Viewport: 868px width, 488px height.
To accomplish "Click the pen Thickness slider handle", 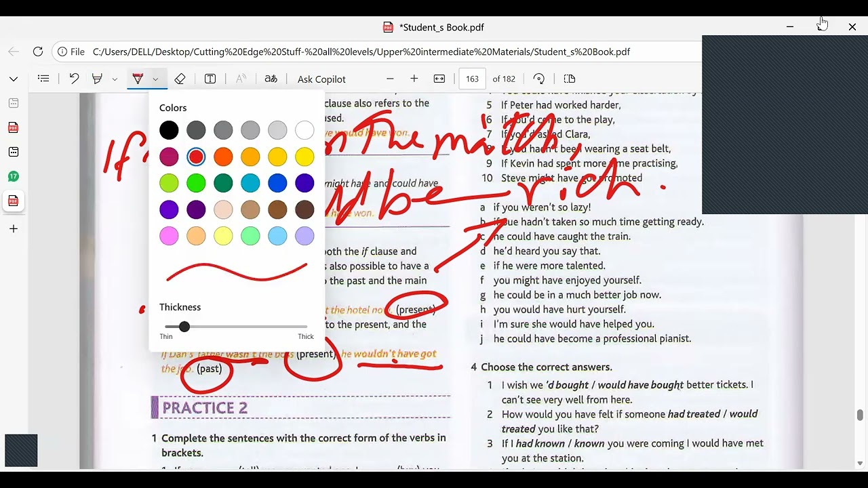I will point(184,327).
